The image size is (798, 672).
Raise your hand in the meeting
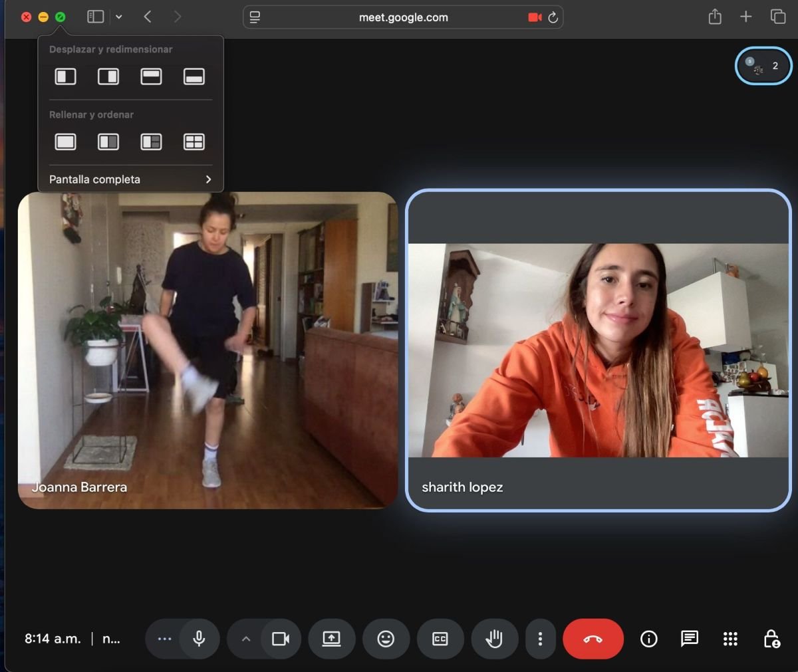494,639
